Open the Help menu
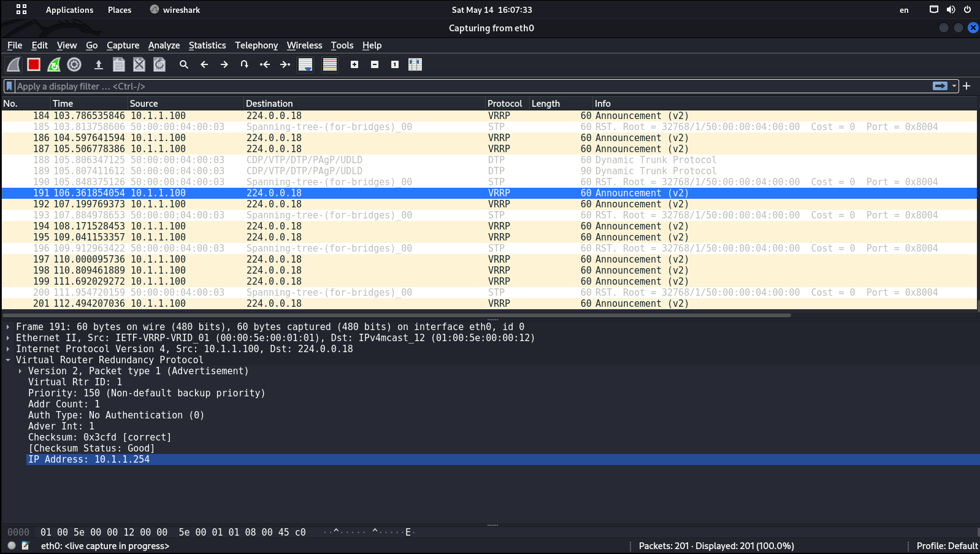This screenshot has height=554, width=980. click(372, 45)
